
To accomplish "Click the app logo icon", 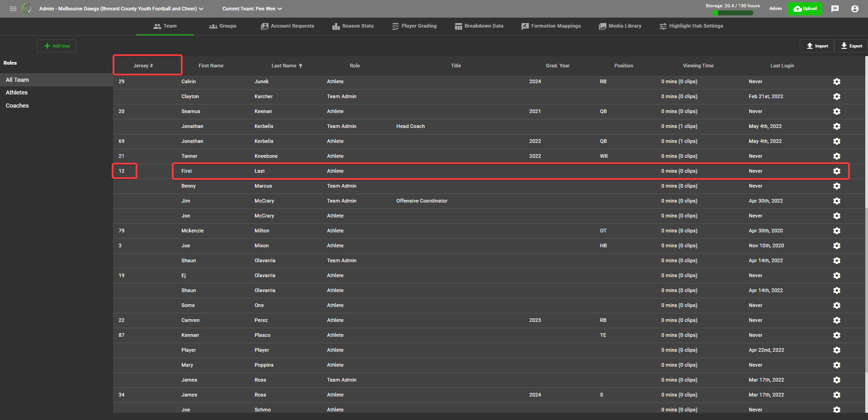I will coord(27,9).
